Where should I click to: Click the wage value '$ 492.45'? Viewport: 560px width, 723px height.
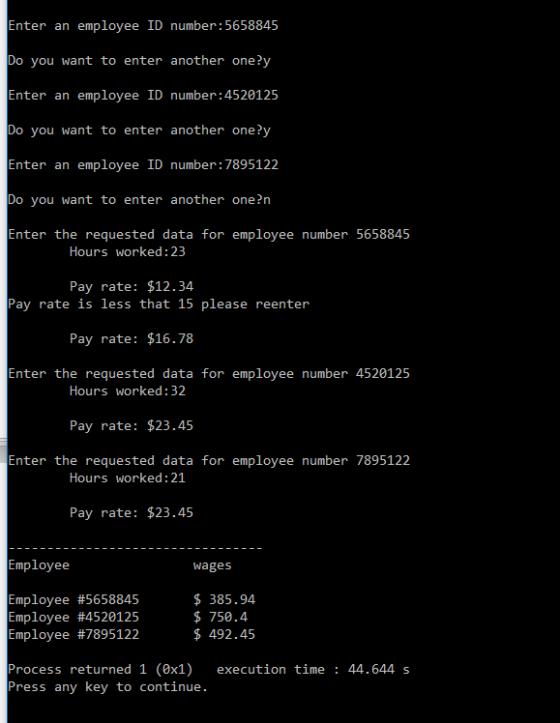tap(224, 634)
